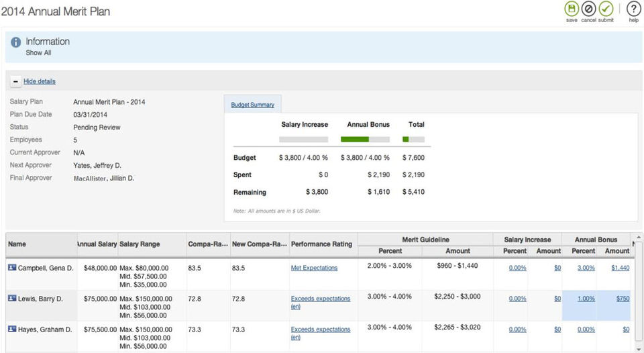Click the Annual Bonus budget progress bar
This screenshot has width=644, height=353.
coord(365,140)
